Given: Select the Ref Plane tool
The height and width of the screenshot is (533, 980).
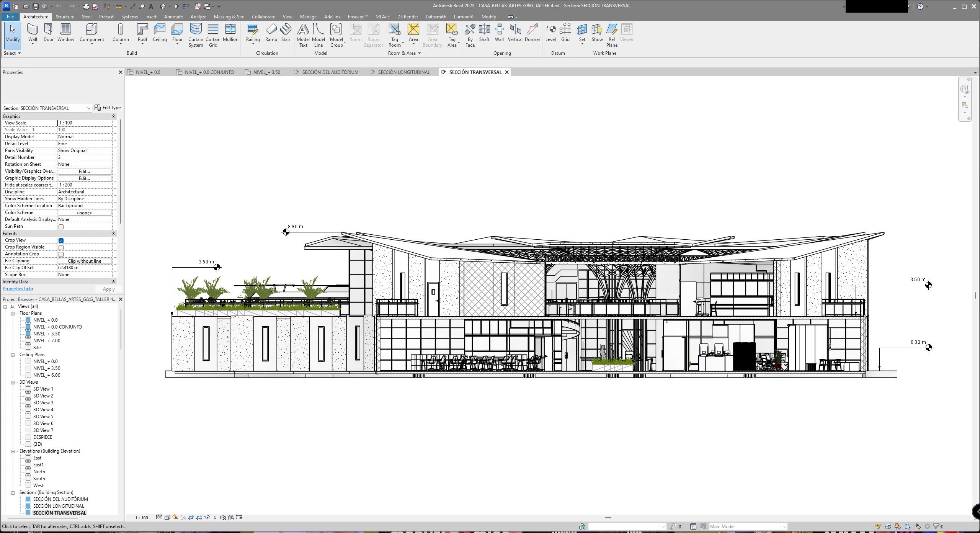Looking at the screenshot, I should pyautogui.click(x=612, y=35).
